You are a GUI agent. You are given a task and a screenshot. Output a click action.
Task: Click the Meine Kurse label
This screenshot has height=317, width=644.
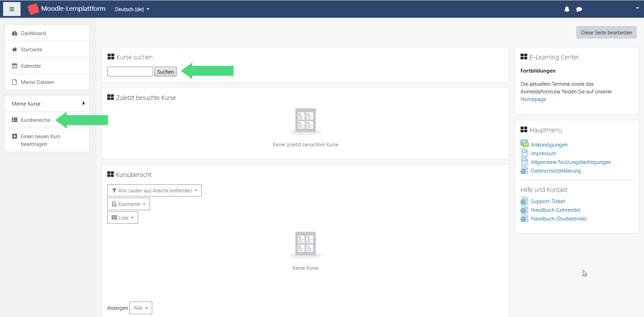[x=26, y=104]
